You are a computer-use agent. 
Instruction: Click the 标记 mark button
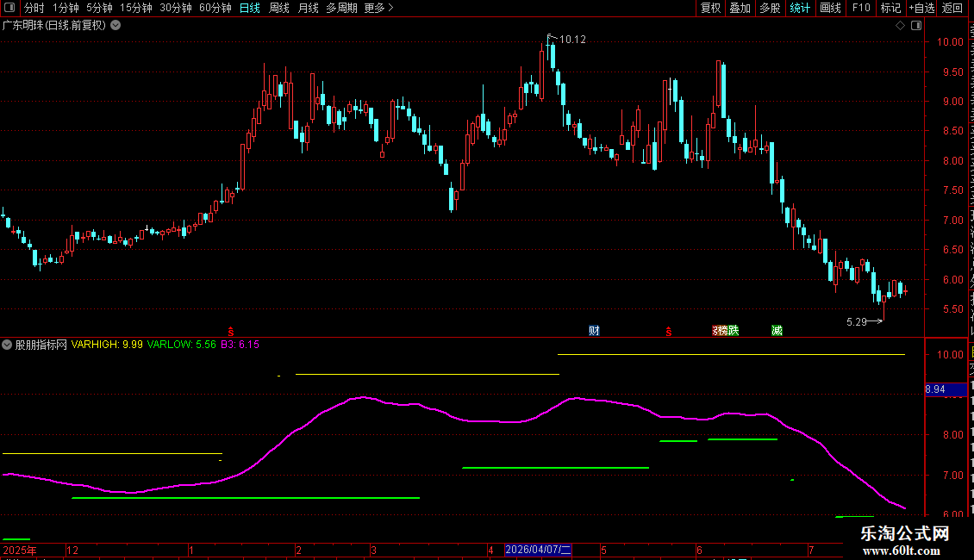click(x=890, y=8)
